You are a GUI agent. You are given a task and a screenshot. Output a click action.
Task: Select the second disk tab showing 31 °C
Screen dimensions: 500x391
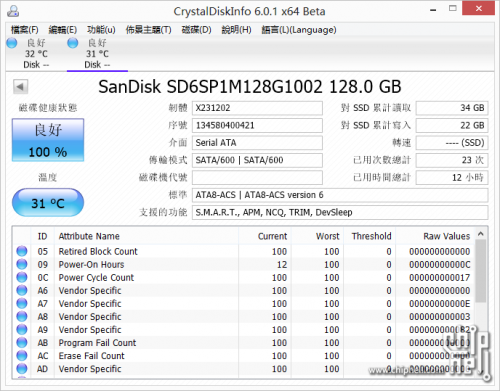coord(97,54)
